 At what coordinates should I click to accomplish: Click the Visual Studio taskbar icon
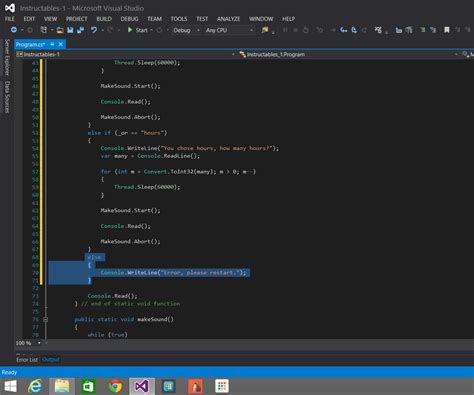click(x=142, y=386)
